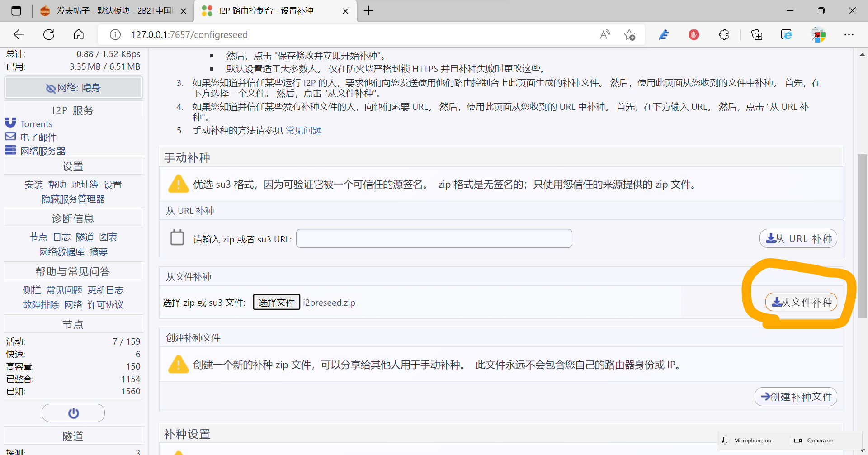
Task: Click the Torrents service icon
Action: pos(10,123)
